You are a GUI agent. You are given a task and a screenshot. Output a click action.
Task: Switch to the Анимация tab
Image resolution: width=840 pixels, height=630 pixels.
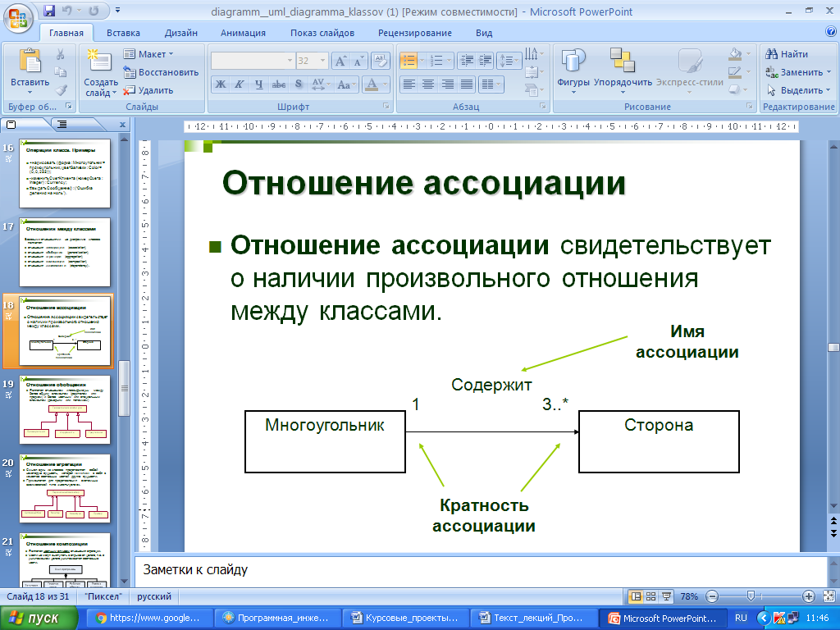coord(243,33)
